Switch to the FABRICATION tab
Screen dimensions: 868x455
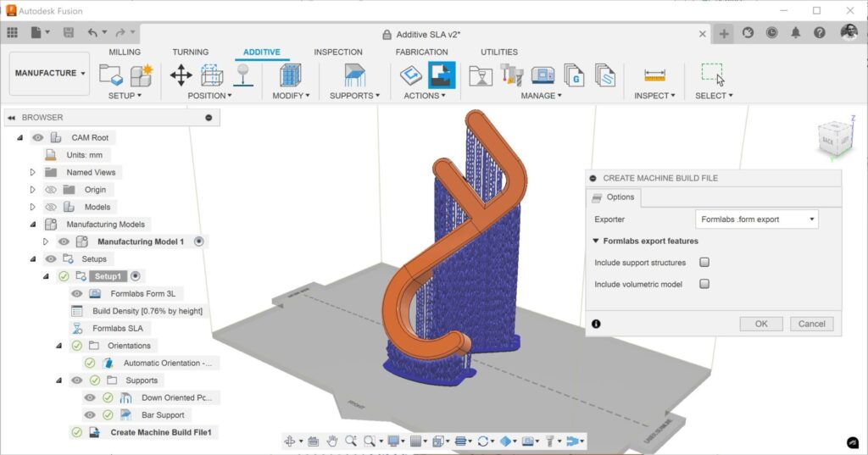click(x=422, y=52)
